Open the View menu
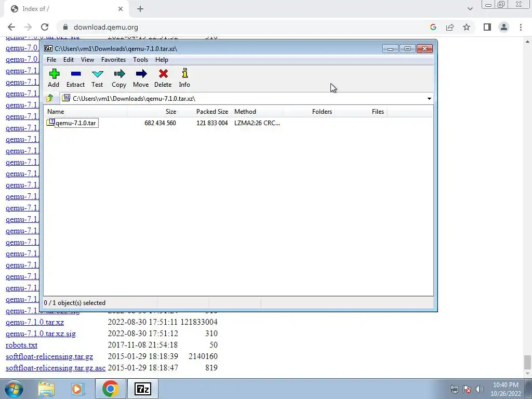The height and width of the screenshot is (399, 532). pyautogui.click(x=87, y=60)
